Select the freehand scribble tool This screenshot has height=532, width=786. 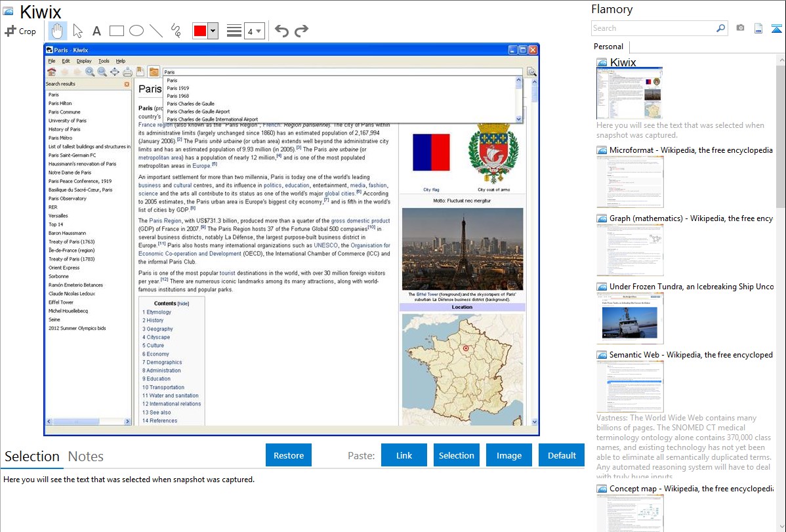[x=176, y=31]
